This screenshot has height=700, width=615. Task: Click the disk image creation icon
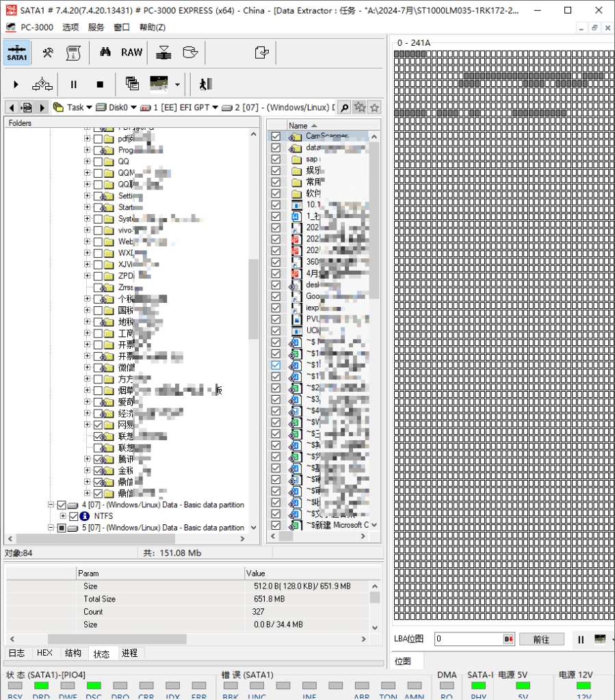tap(190, 53)
